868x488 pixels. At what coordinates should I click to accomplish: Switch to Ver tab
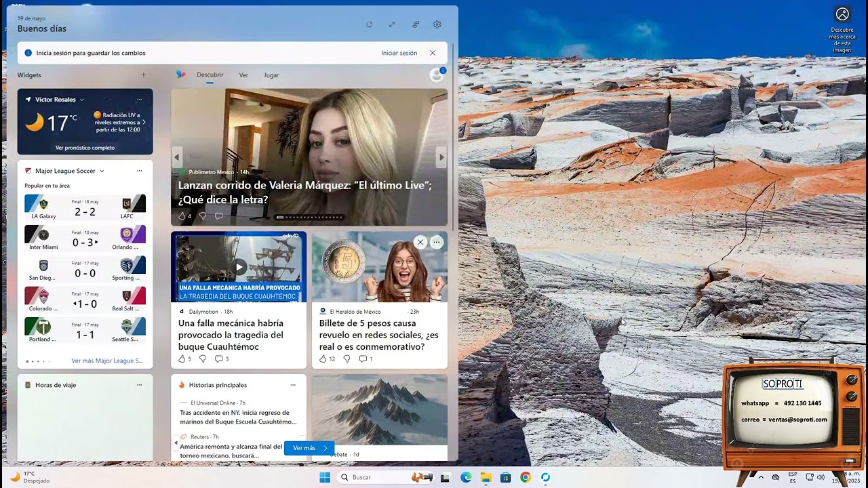[x=243, y=75]
